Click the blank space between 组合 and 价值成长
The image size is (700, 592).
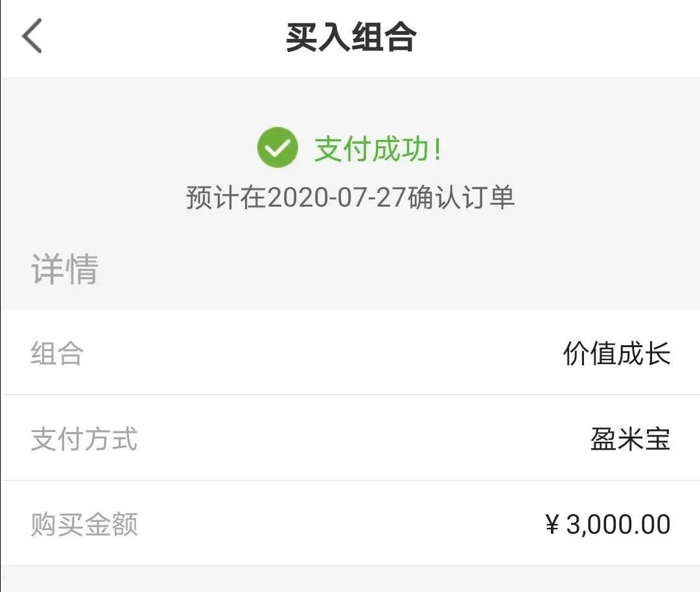click(x=324, y=354)
